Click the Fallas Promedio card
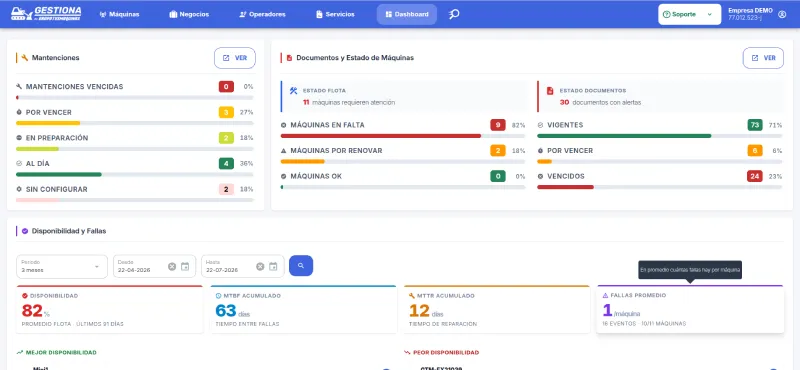 tap(690, 309)
